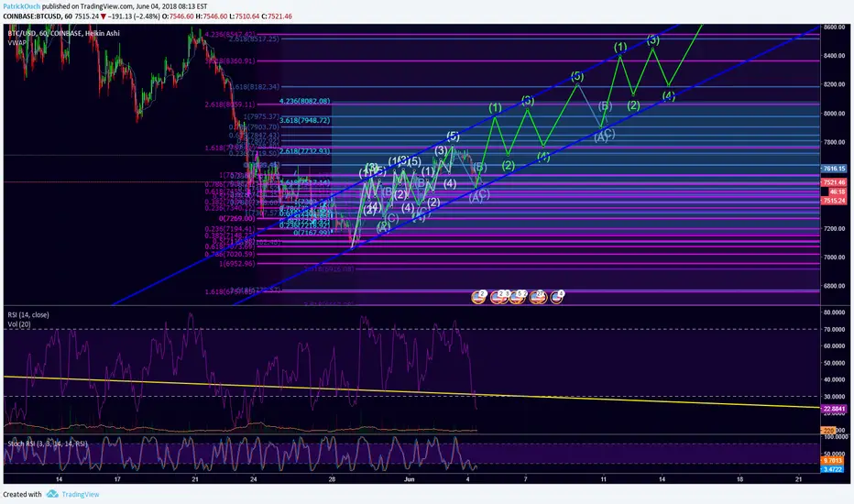Open the TradingView link in the footer
The image size is (854, 504).
pyautogui.click(x=80, y=494)
